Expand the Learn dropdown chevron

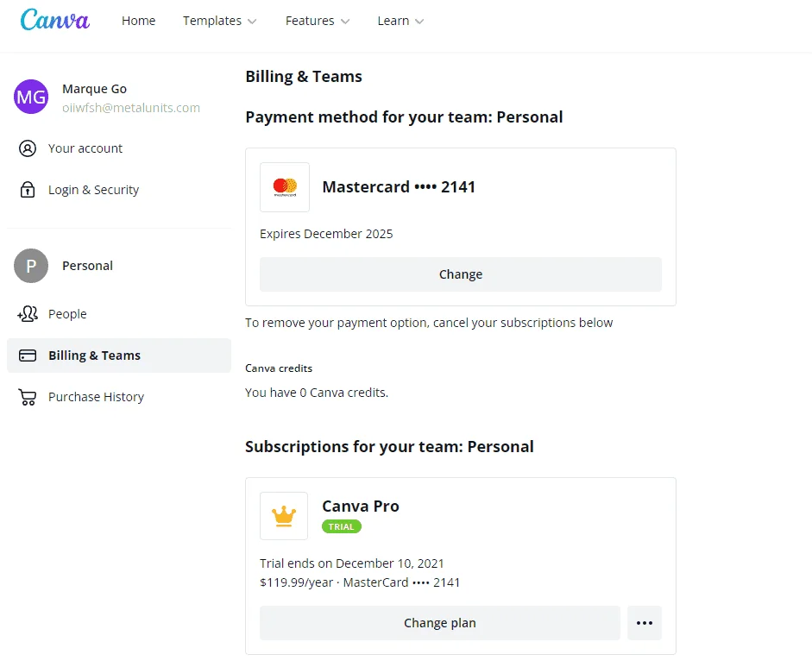pos(419,22)
